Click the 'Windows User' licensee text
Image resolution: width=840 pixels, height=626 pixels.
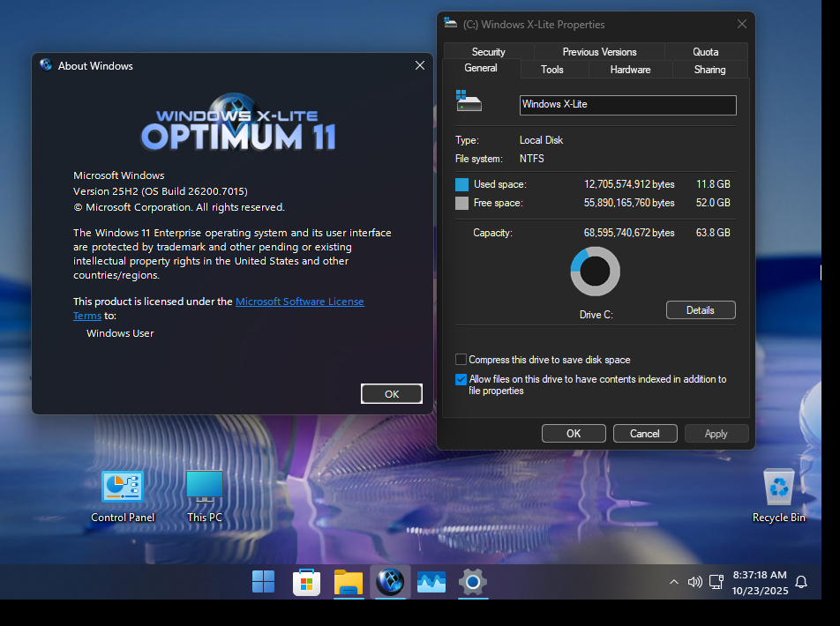120,333
